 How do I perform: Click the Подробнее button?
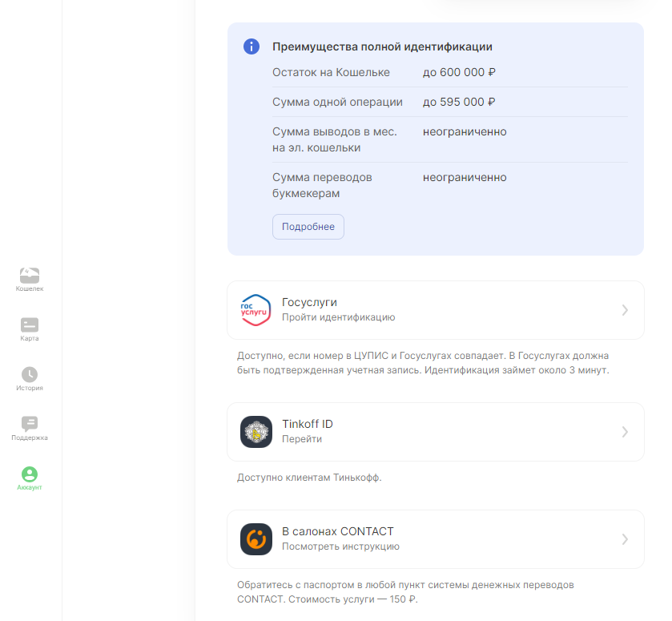(x=308, y=227)
